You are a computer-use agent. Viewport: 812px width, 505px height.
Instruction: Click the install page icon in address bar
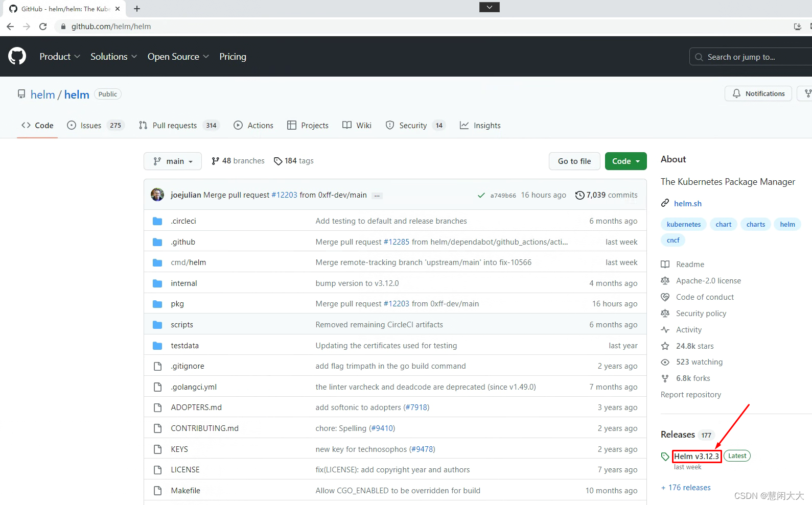point(797,27)
